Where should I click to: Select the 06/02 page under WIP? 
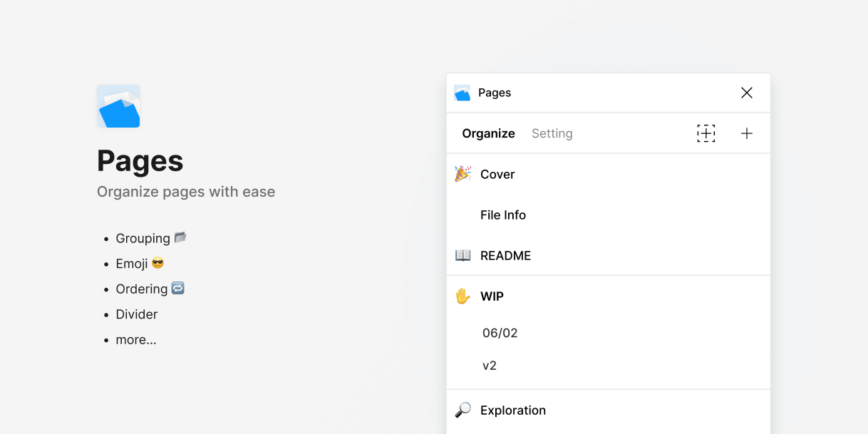click(x=500, y=333)
